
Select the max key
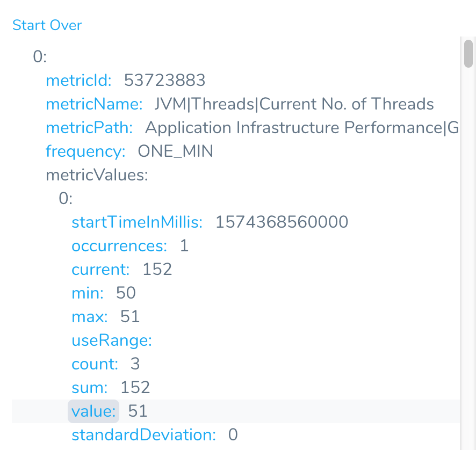(90, 317)
